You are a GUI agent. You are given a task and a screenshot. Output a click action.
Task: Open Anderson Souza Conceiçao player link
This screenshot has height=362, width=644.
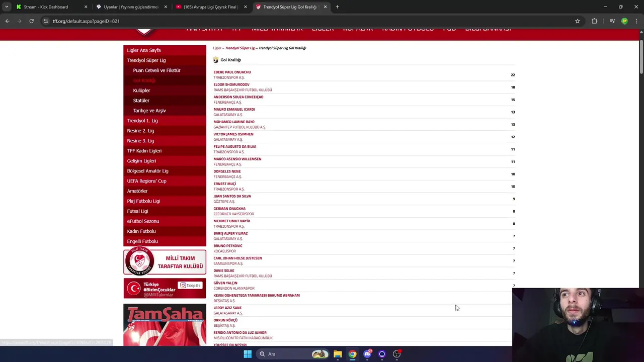(x=238, y=97)
